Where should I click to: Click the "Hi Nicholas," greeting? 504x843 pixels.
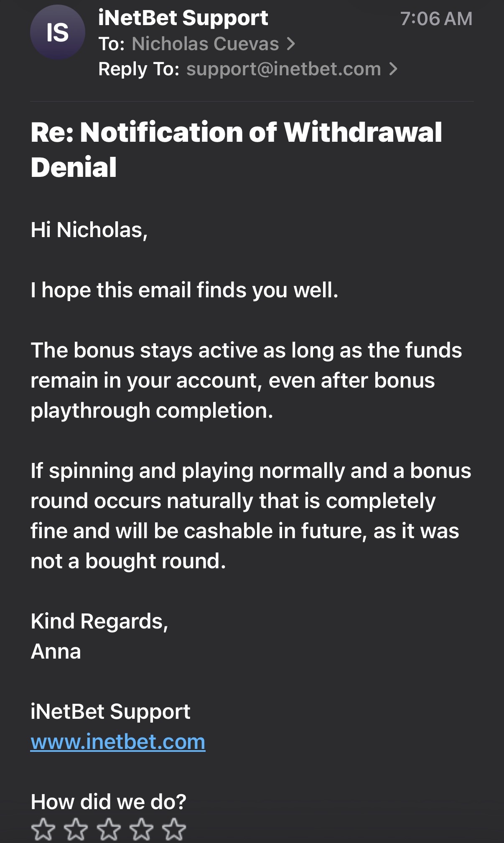tap(89, 230)
